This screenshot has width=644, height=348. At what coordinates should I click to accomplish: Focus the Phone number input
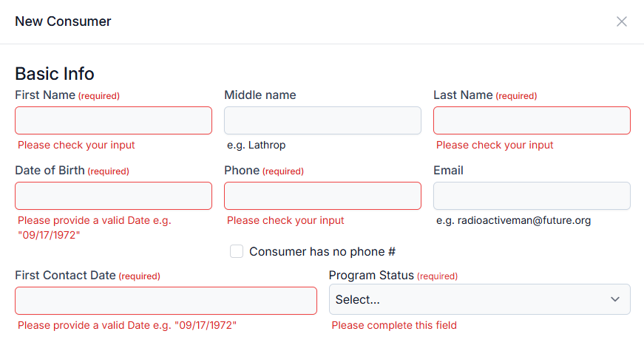pos(322,196)
